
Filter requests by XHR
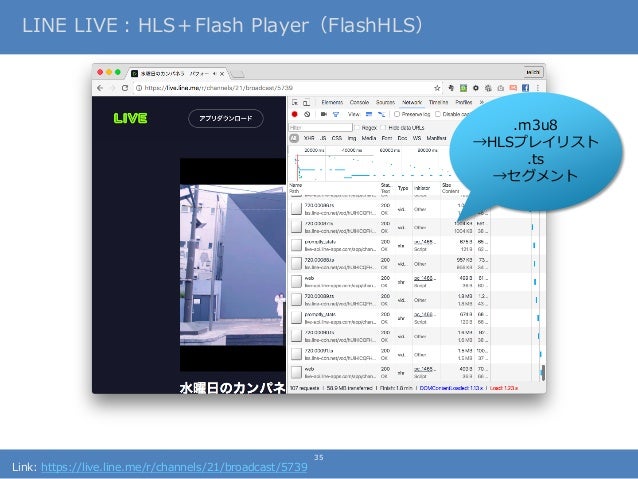tap(309, 138)
